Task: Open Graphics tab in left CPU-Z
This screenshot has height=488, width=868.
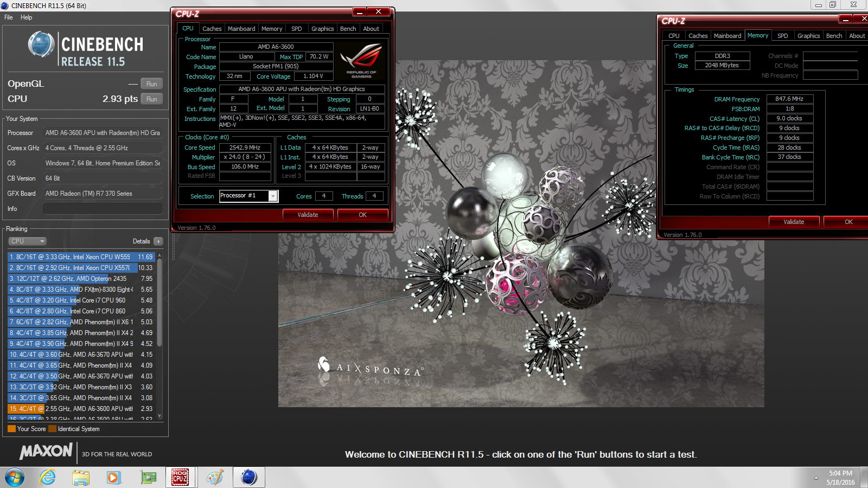Action: tap(322, 29)
